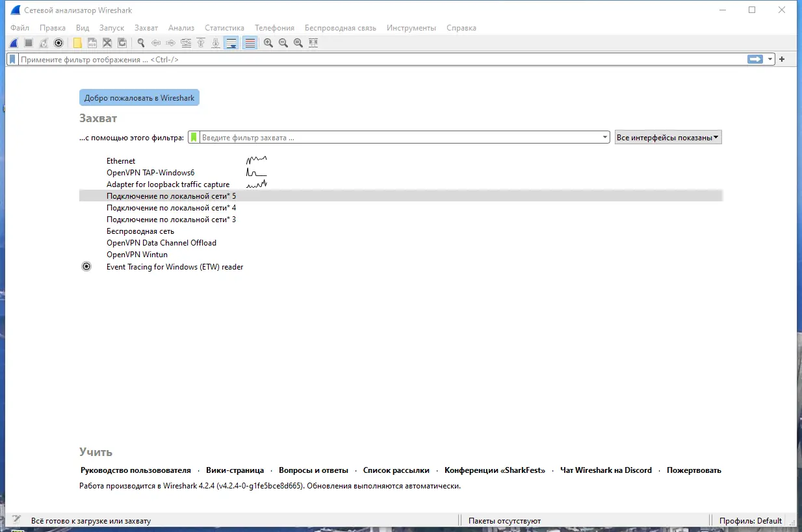Open the Запуск menu
802x532 pixels.
click(x=112, y=28)
